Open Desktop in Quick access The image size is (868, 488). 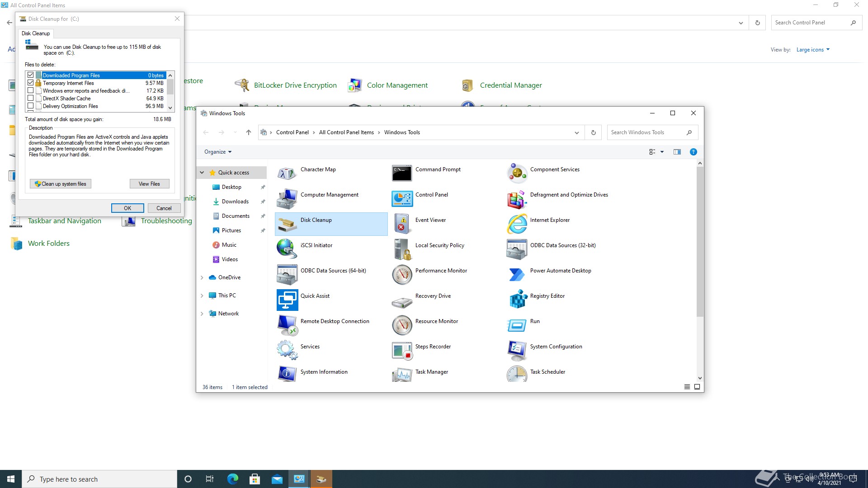pos(231,187)
